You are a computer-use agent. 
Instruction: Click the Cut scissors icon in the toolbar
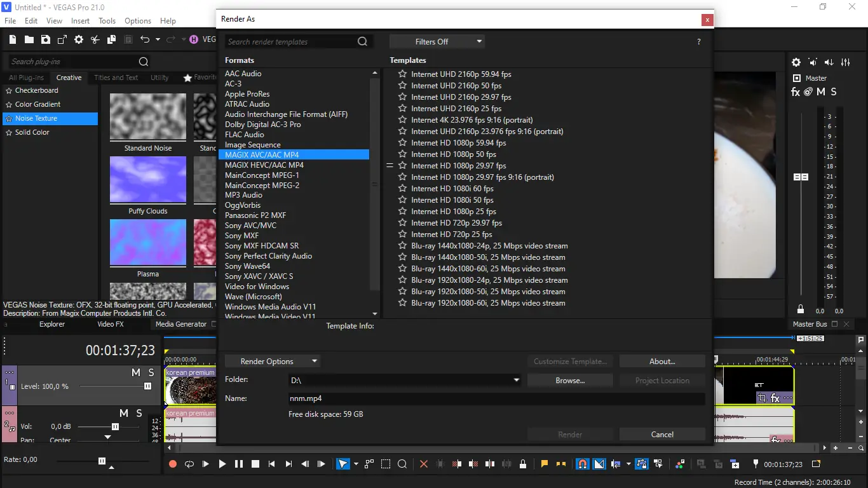click(x=95, y=39)
